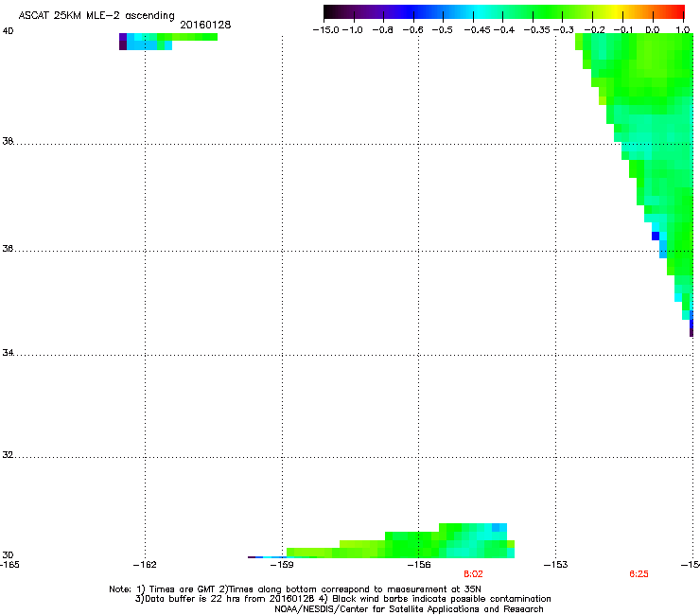Click the small data patch above -162

point(167,41)
